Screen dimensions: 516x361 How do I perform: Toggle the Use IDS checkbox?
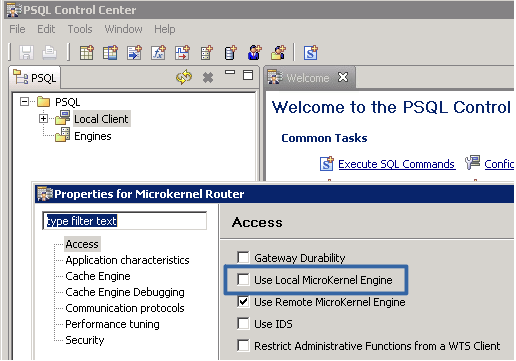click(243, 323)
